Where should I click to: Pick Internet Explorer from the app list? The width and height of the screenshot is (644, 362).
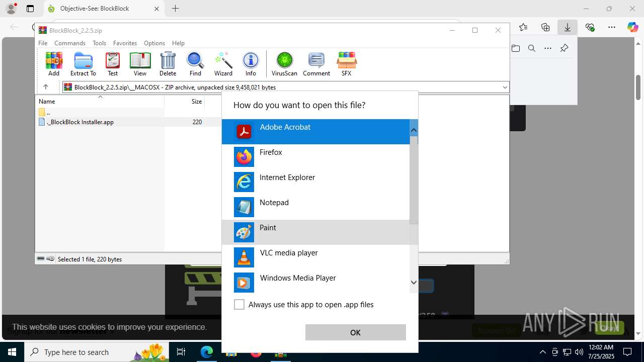316,182
